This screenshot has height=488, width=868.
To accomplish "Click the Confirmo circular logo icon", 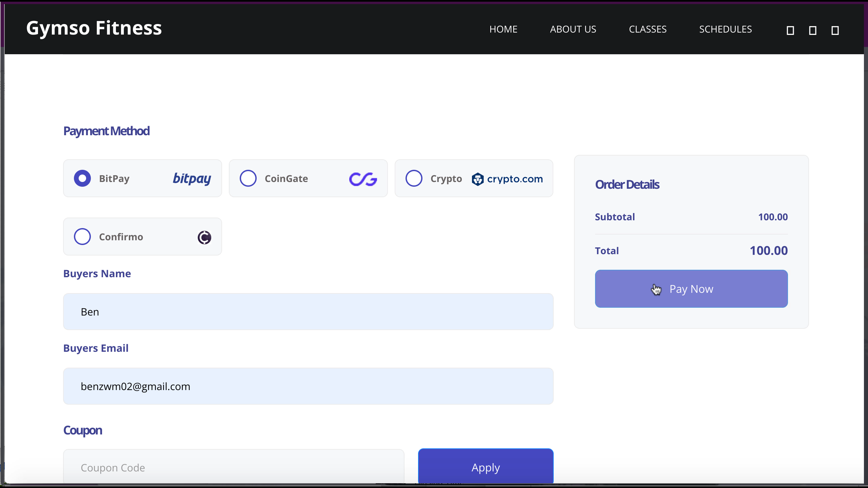I will [204, 237].
